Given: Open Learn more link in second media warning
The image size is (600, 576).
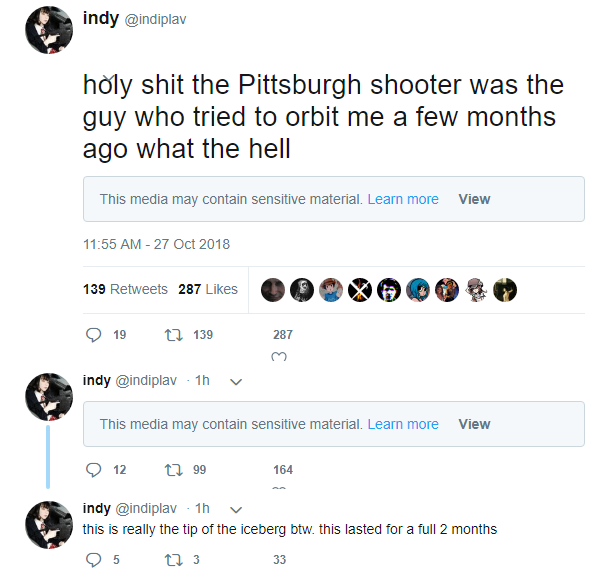Looking at the screenshot, I should pyautogui.click(x=403, y=424).
